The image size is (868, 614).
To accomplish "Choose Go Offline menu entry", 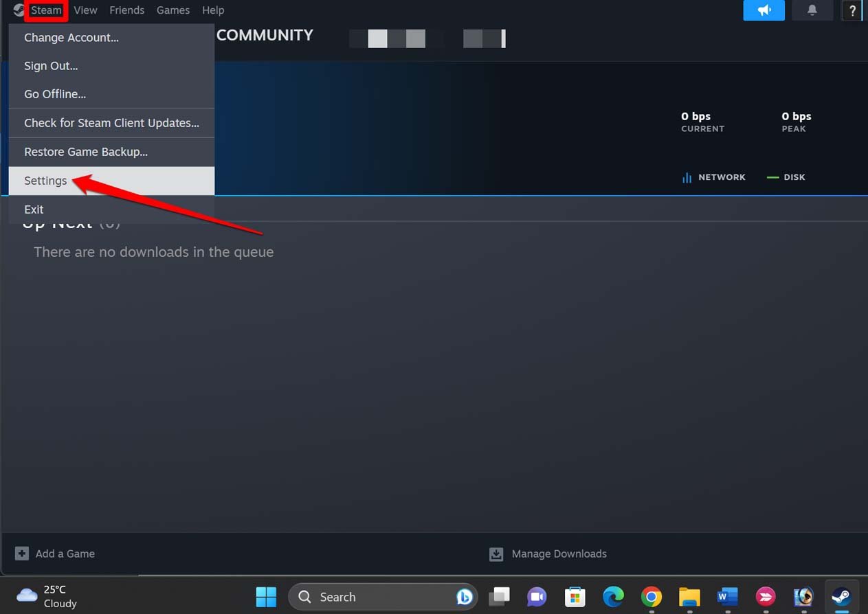I will (x=55, y=94).
